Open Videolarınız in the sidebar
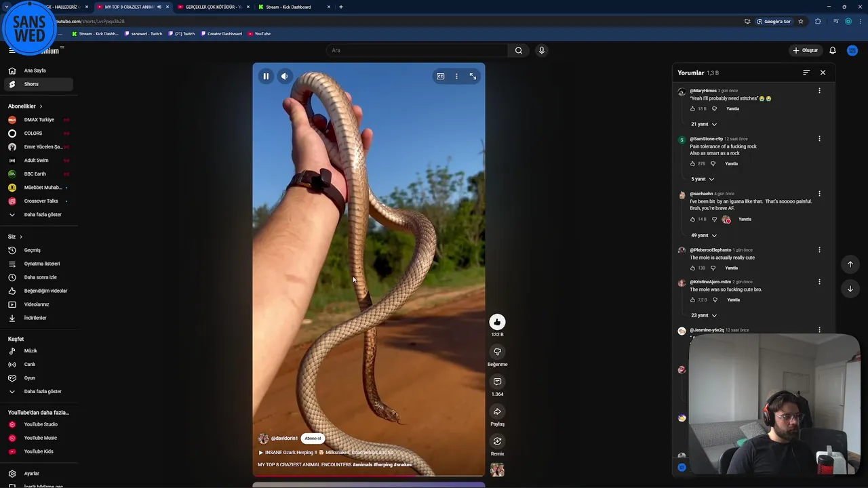 point(38,304)
